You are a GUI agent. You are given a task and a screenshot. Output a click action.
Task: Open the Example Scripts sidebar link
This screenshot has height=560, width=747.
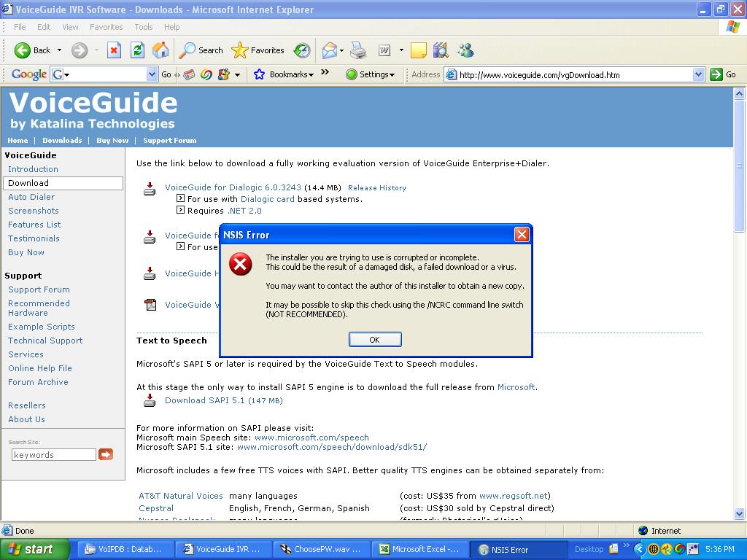coord(42,327)
